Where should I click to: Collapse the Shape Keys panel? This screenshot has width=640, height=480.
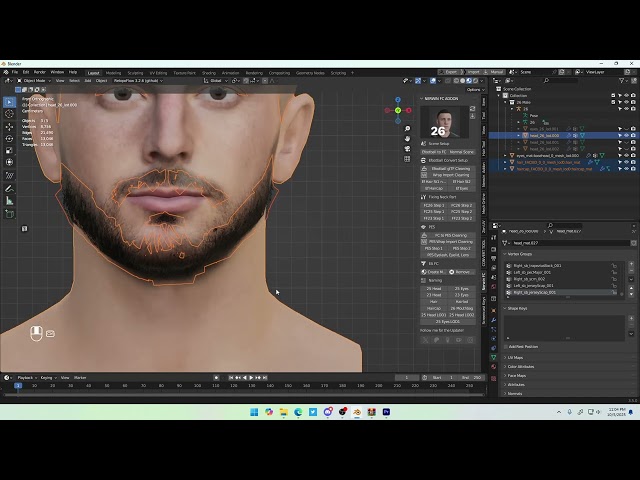(x=504, y=308)
